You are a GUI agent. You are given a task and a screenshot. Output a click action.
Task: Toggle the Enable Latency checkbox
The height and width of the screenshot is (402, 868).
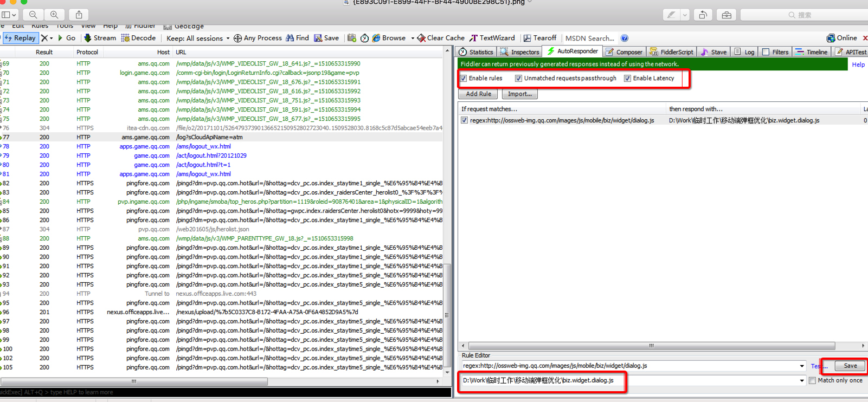[x=627, y=79]
